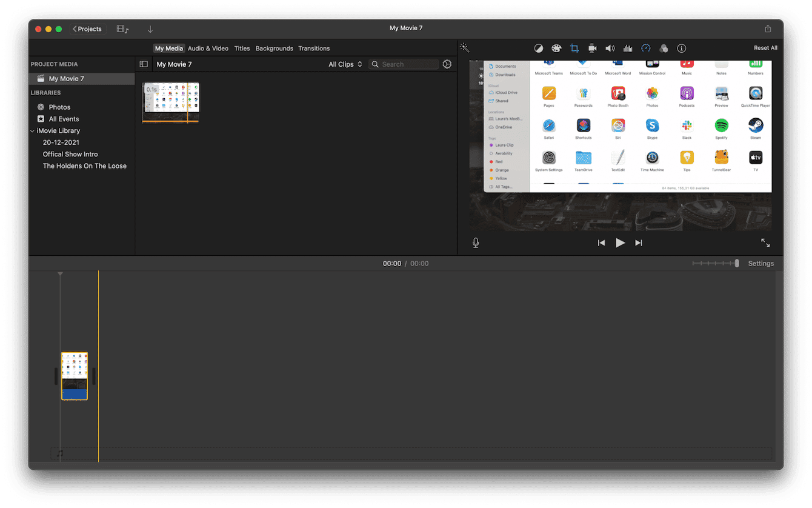The height and width of the screenshot is (508, 812).
Task: Collapse the iMovie Library tree
Action: point(32,130)
